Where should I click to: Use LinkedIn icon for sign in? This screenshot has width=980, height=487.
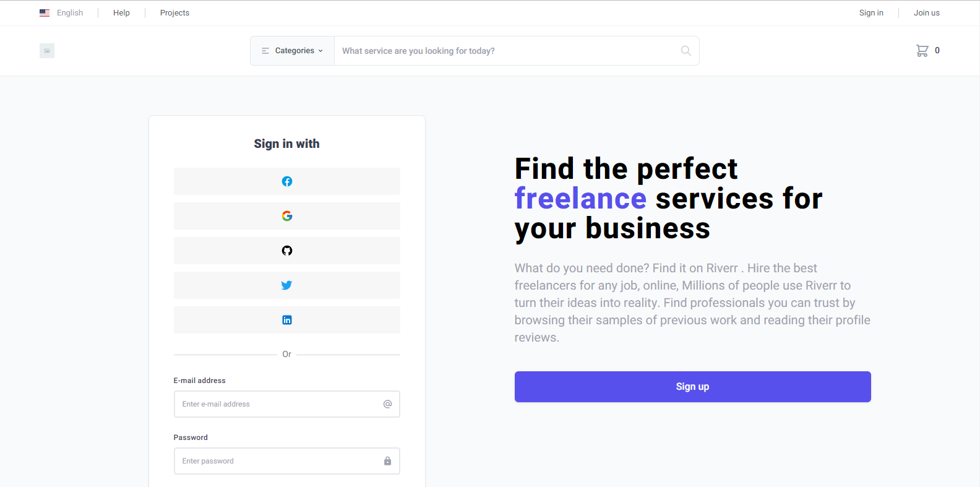pyautogui.click(x=287, y=320)
